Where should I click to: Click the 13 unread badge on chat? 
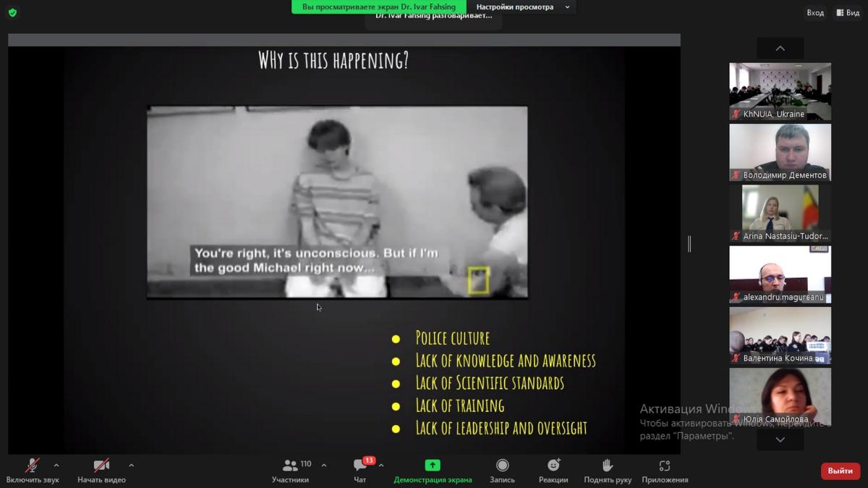[369, 460]
